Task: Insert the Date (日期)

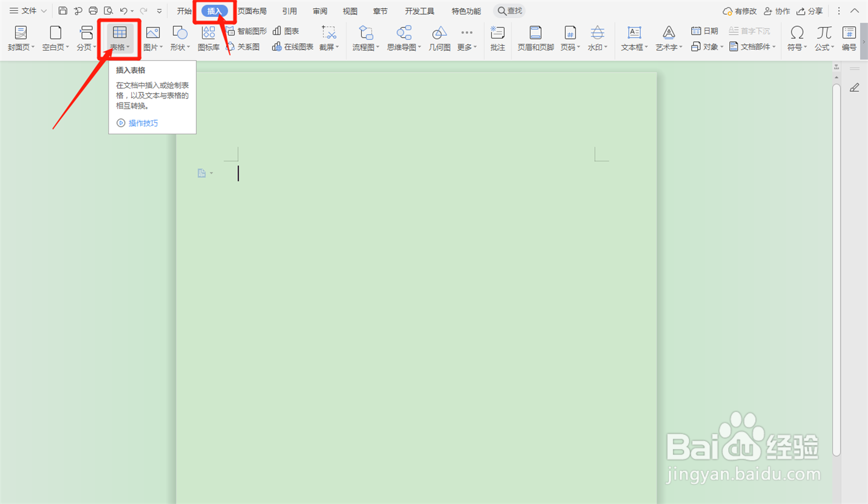Action: (705, 31)
